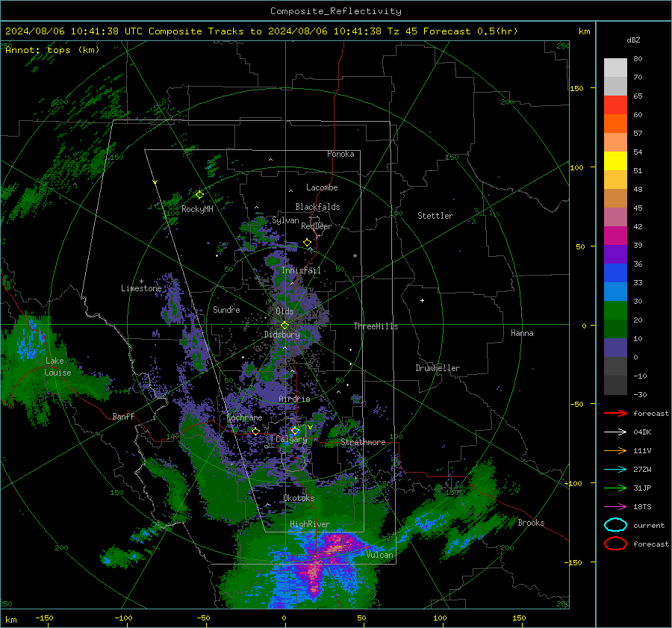The width and height of the screenshot is (672, 628).
Task: Select the 65 dBZ red color swatch
Action: click(x=615, y=105)
